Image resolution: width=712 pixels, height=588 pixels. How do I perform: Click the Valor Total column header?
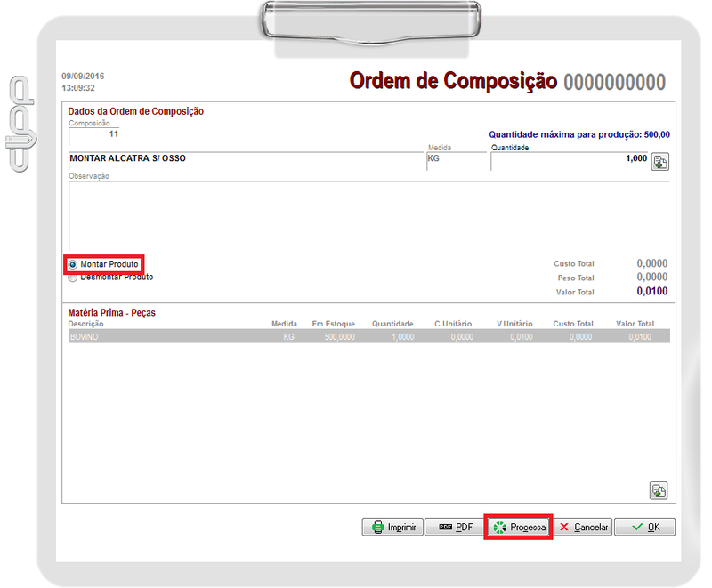[635, 325]
